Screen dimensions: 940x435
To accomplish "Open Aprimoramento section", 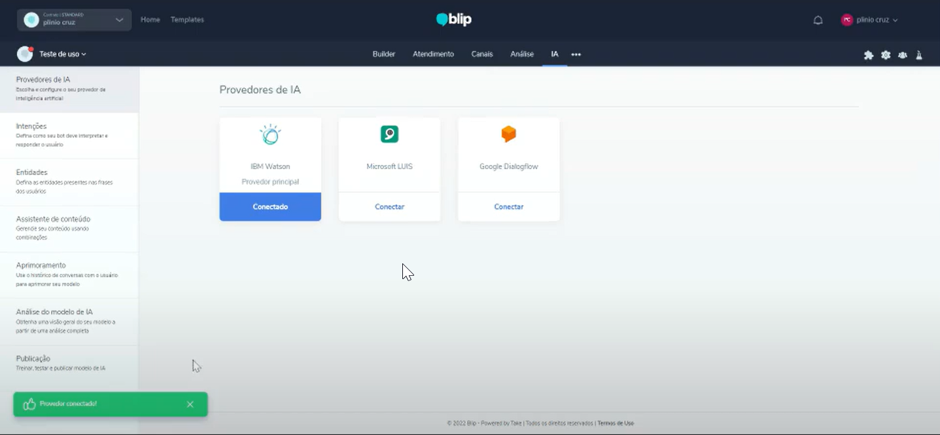I will [x=69, y=275].
